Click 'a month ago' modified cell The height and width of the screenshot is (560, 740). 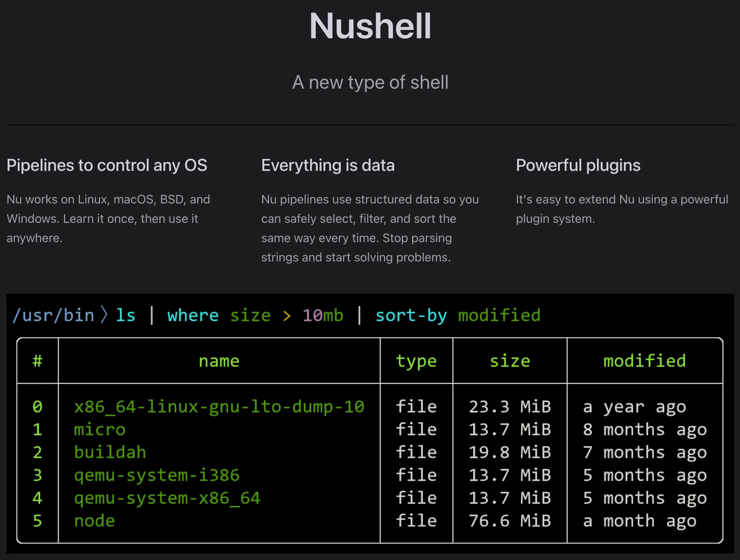[x=640, y=521]
